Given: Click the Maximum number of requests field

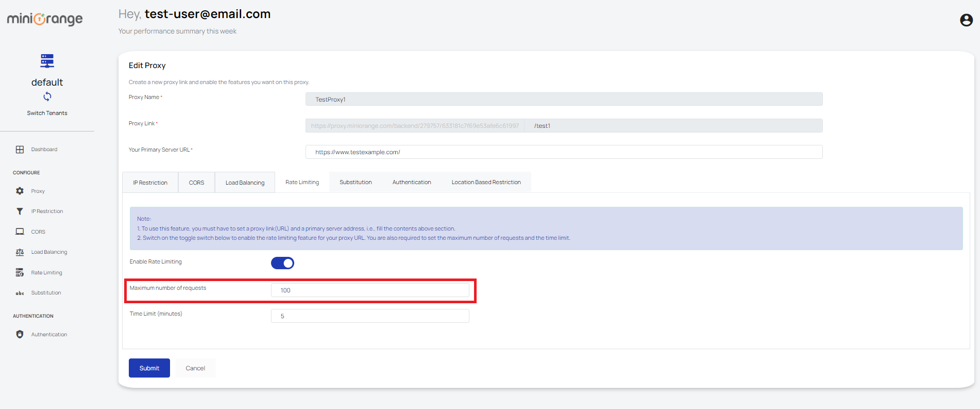Looking at the screenshot, I should click(x=370, y=290).
